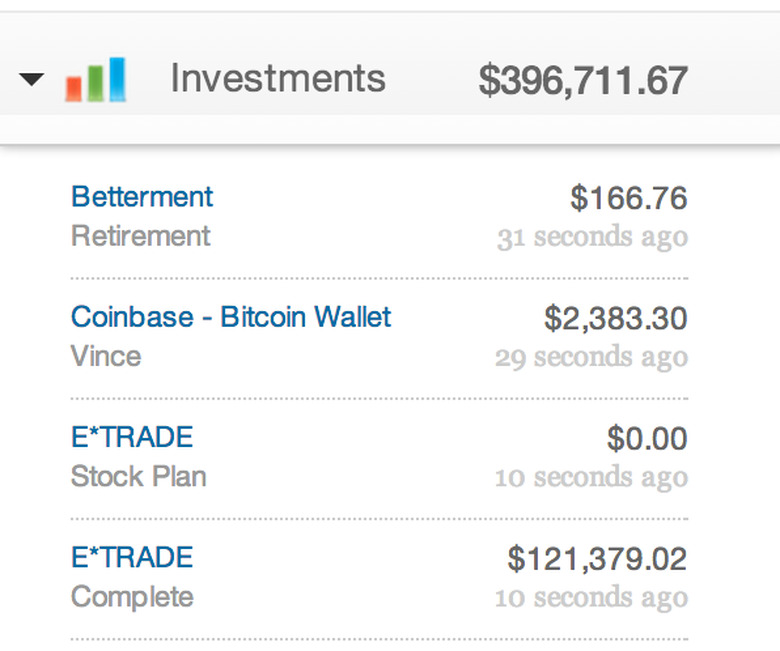
Task: Click the timestamp below the $0.00 balance
Action: coord(591,478)
